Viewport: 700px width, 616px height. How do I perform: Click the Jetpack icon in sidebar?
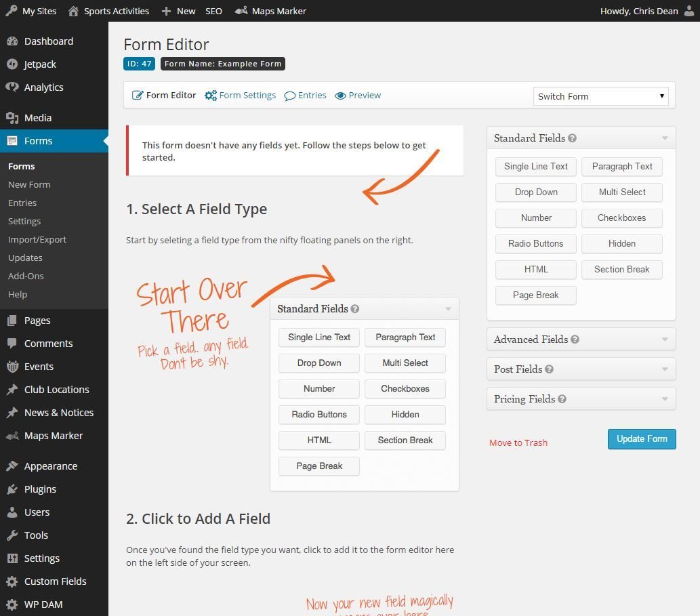tap(12, 64)
